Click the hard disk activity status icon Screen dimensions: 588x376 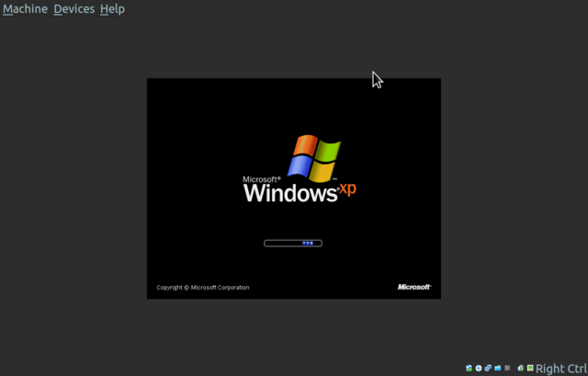[469, 368]
